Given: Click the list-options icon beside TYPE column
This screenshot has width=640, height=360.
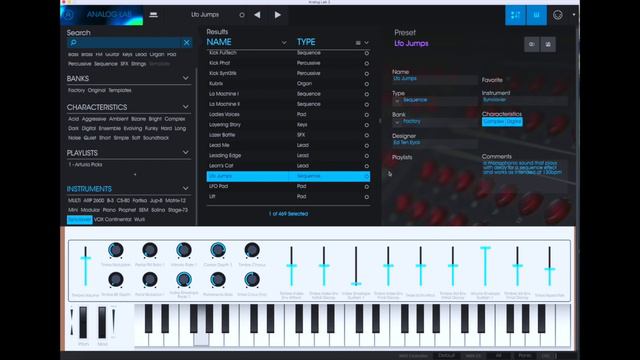Looking at the screenshot, I should (x=358, y=42).
